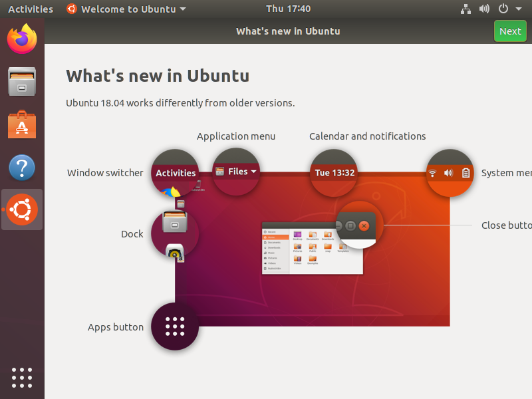Click the green Next button
Image resolution: width=532 pixels, height=399 pixels.
(510, 31)
